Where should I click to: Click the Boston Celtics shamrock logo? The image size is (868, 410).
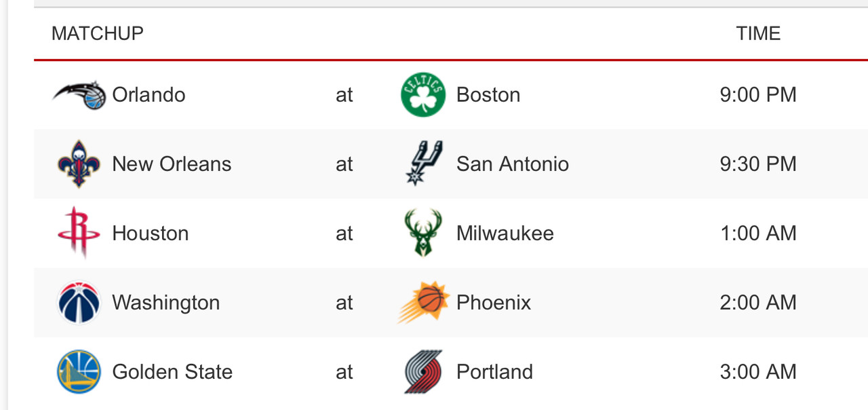pyautogui.click(x=423, y=95)
